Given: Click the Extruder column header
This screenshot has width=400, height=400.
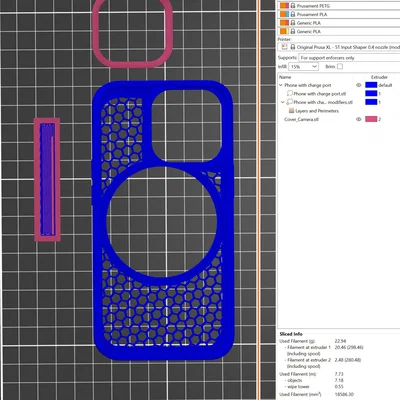Looking at the screenshot, I should 379,77.
